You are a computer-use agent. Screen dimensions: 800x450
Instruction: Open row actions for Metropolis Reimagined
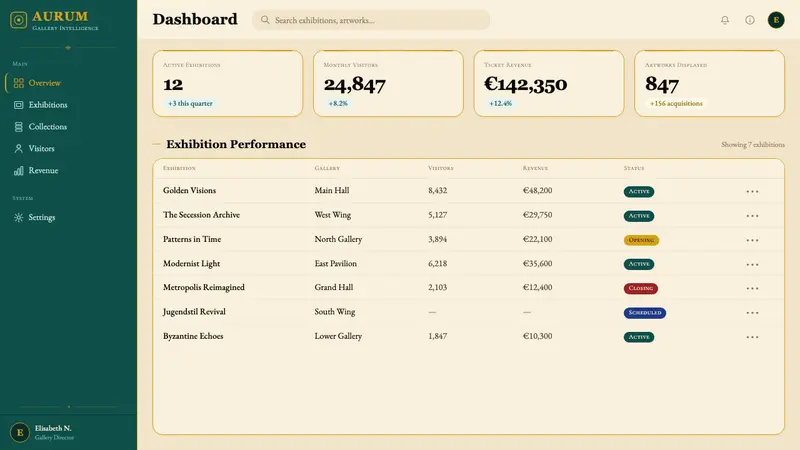(752, 288)
